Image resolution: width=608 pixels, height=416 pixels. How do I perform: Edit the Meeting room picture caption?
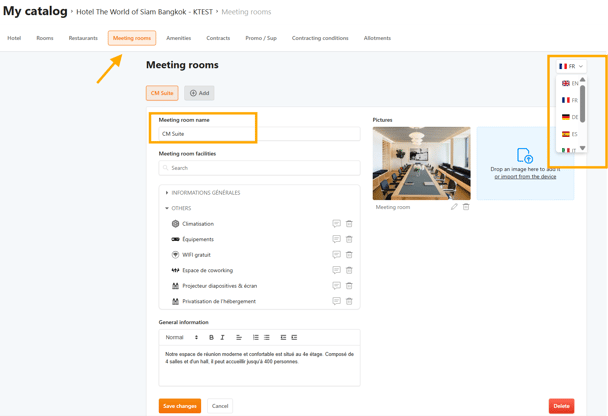(454, 207)
